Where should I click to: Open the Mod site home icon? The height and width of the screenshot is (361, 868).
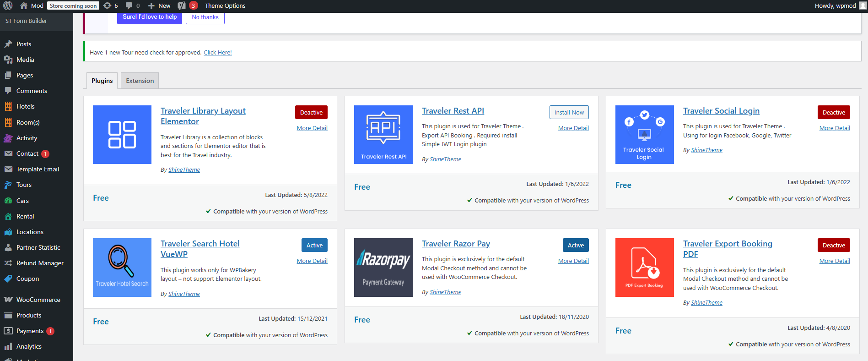click(24, 5)
